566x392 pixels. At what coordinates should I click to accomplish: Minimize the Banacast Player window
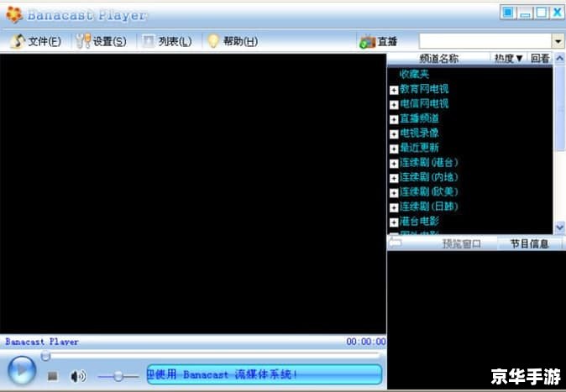(x=525, y=13)
